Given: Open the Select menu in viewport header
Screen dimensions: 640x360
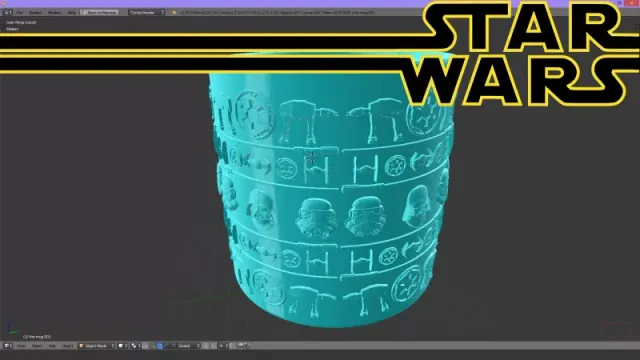Looking at the screenshot, I should [x=37, y=346].
